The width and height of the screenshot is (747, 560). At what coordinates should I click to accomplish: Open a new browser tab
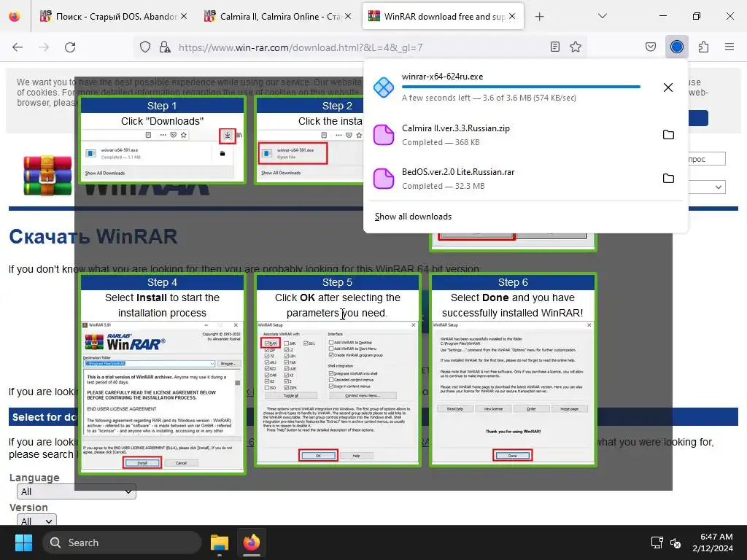(539, 17)
